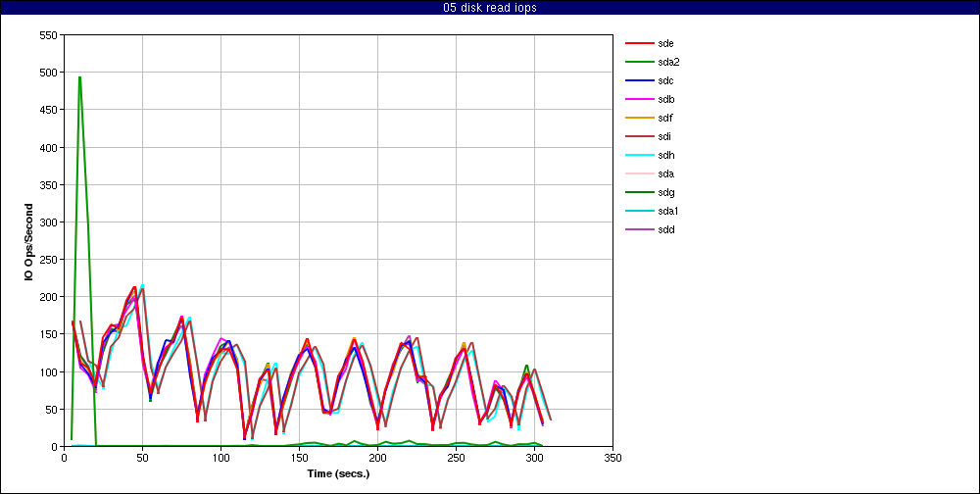Click the red sde legend line swatch
The image size is (980, 494).
638,43
